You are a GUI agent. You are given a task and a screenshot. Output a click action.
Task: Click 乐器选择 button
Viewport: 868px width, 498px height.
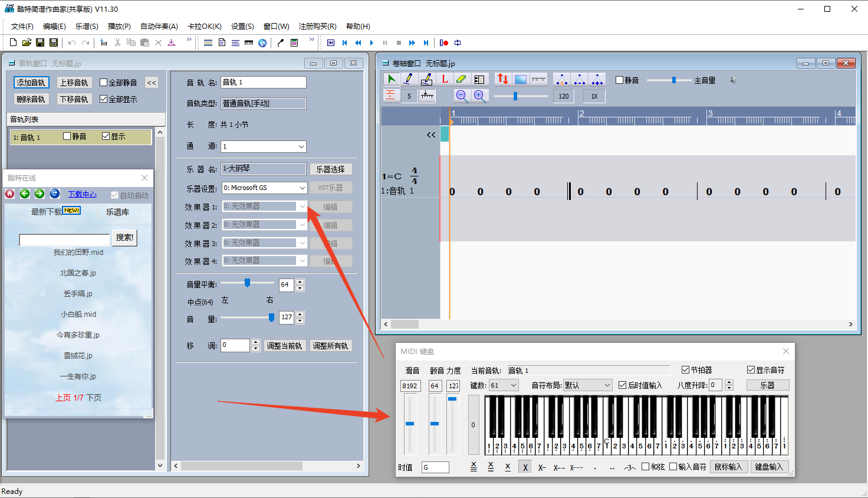pos(331,169)
